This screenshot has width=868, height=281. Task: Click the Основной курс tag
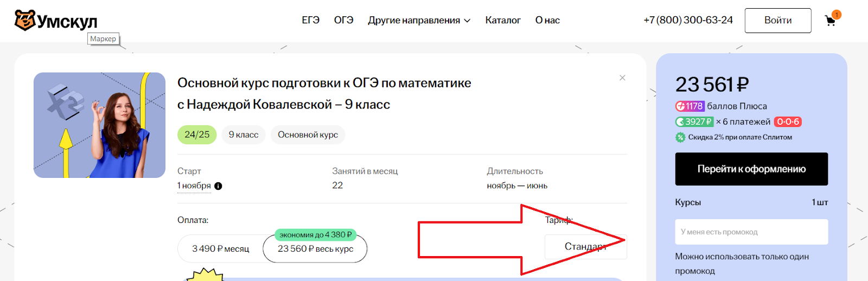[x=308, y=135]
